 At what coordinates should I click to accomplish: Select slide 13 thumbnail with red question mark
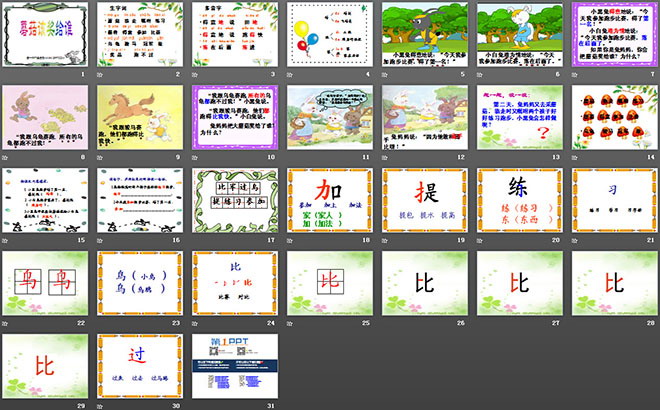[520, 117]
